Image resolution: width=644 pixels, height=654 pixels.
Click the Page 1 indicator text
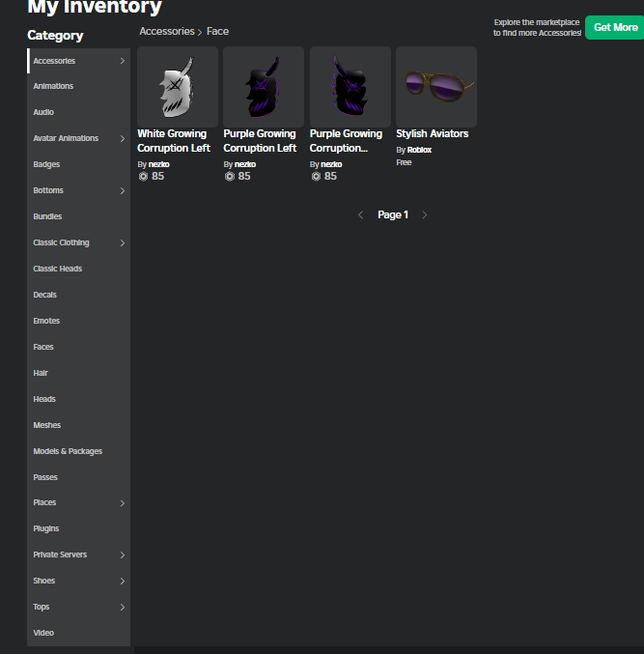pos(393,214)
